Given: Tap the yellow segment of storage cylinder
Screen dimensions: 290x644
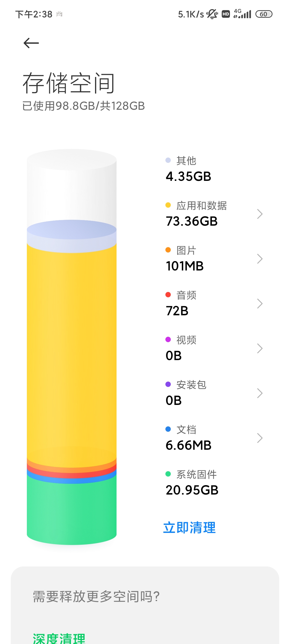Looking at the screenshot, I should [72, 349].
